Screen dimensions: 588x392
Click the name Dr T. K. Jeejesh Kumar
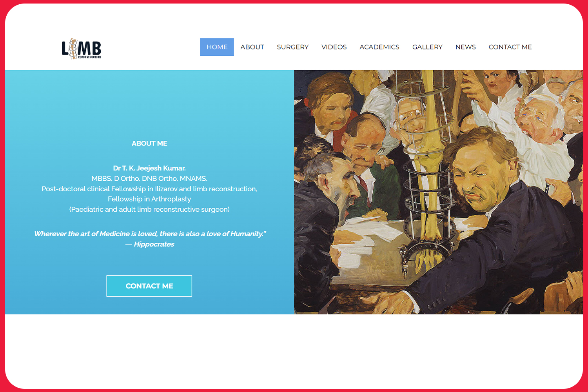tap(149, 168)
